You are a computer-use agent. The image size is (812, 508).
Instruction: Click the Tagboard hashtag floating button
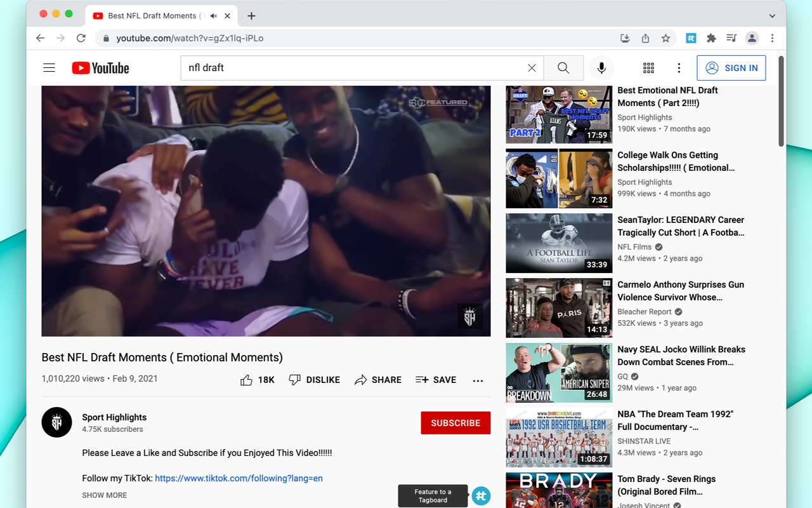[x=481, y=496]
